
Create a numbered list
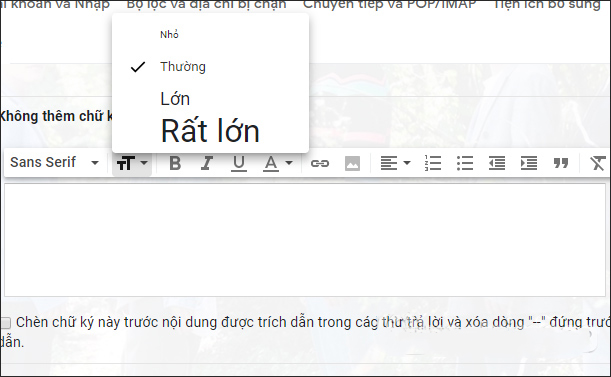click(x=433, y=163)
